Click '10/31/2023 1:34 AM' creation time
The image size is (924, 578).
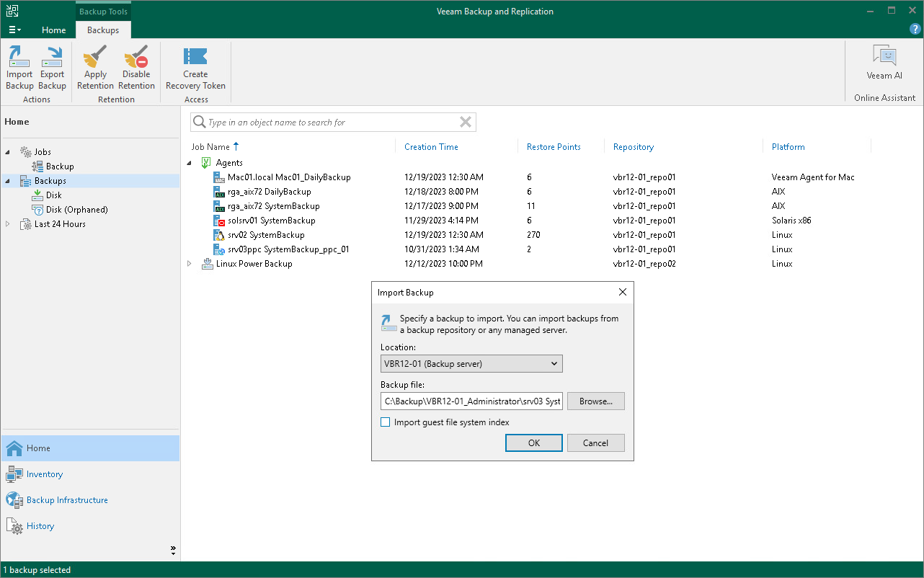442,249
